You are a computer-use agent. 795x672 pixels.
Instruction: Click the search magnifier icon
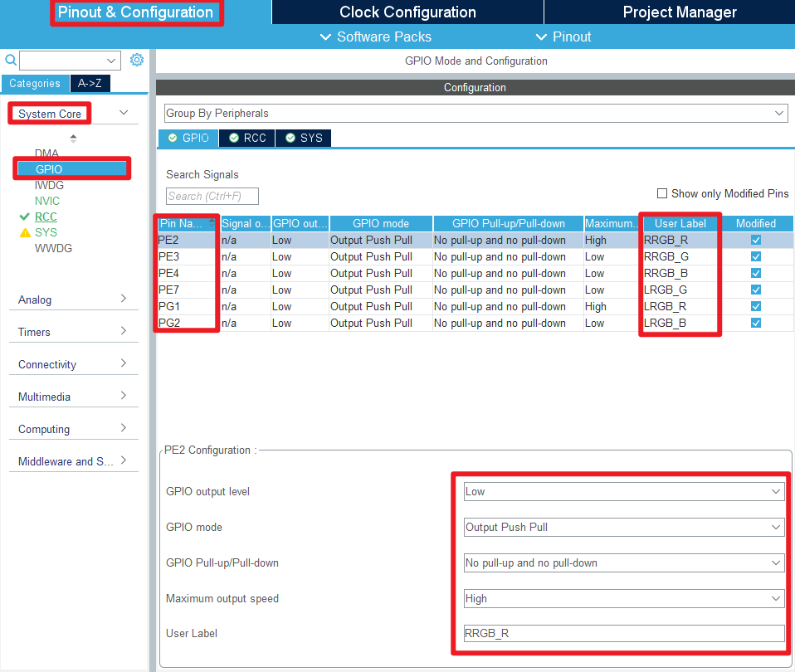point(10,61)
